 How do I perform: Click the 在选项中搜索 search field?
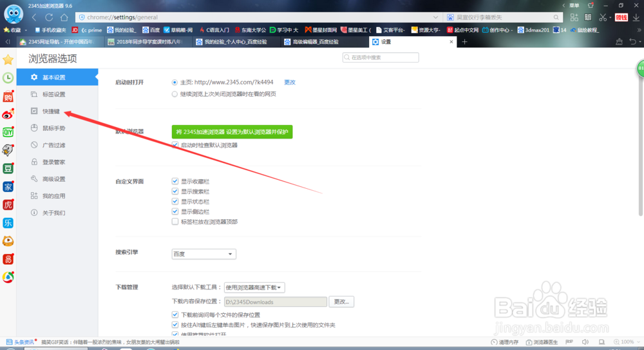[x=381, y=57]
